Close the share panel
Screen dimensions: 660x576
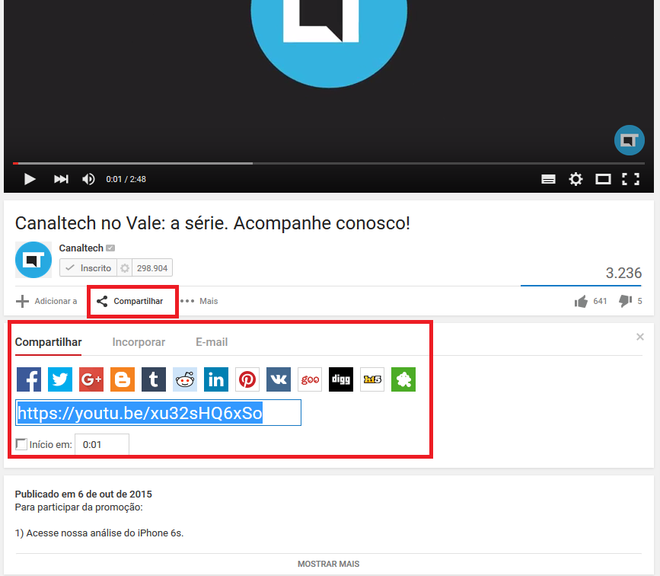[x=640, y=337]
